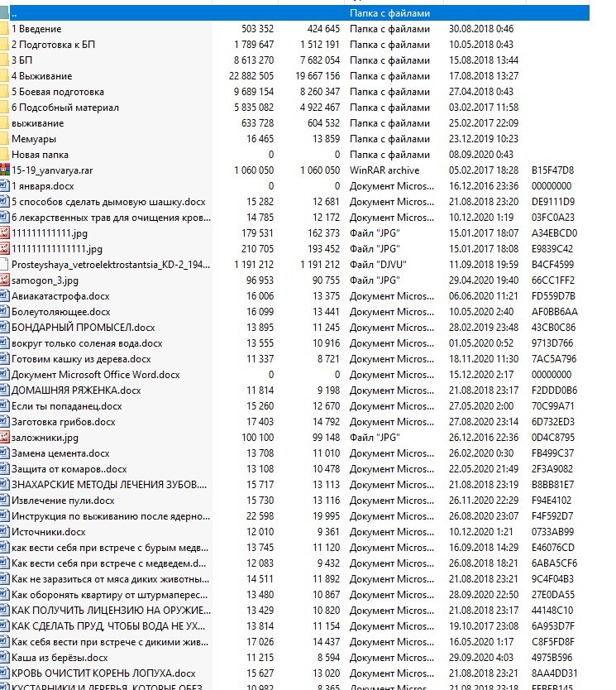Click the folder icon of '3 БП'
Screen dimensions: 616x690
[x=4, y=60]
